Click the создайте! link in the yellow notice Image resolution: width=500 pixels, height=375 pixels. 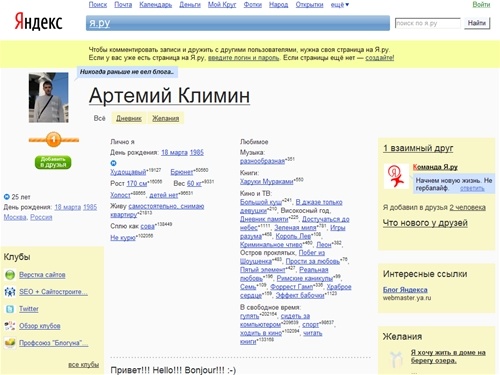(380, 58)
